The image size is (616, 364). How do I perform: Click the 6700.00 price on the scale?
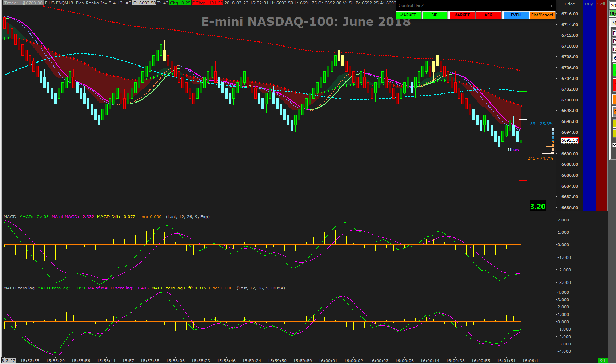click(570, 100)
